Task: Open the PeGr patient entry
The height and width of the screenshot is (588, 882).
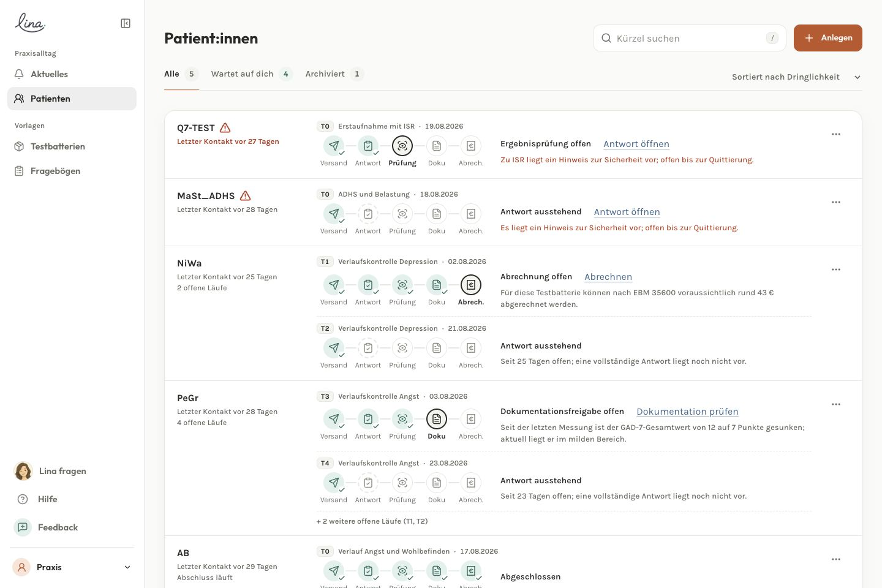Action: click(x=188, y=398)
